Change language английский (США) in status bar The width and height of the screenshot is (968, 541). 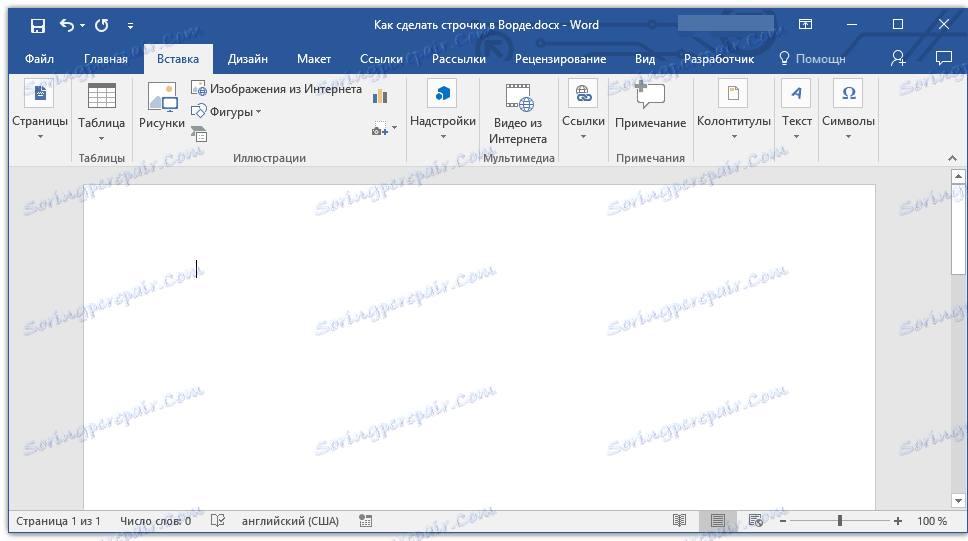tap(290, 521)
